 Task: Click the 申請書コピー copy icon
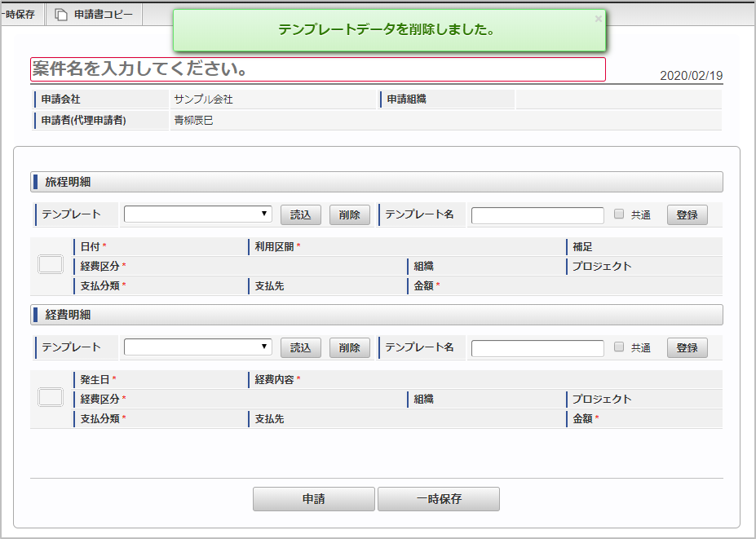[x=61, y=15]
